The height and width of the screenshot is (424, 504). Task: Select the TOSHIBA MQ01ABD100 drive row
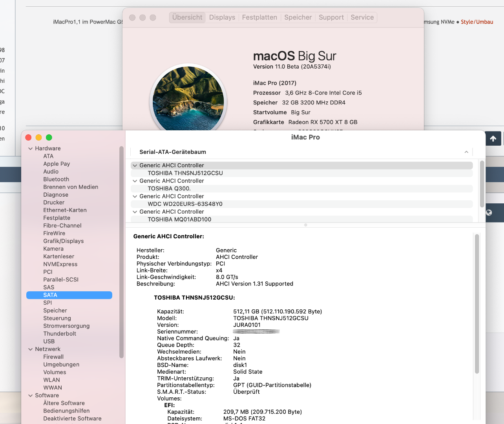click(301, 219)
